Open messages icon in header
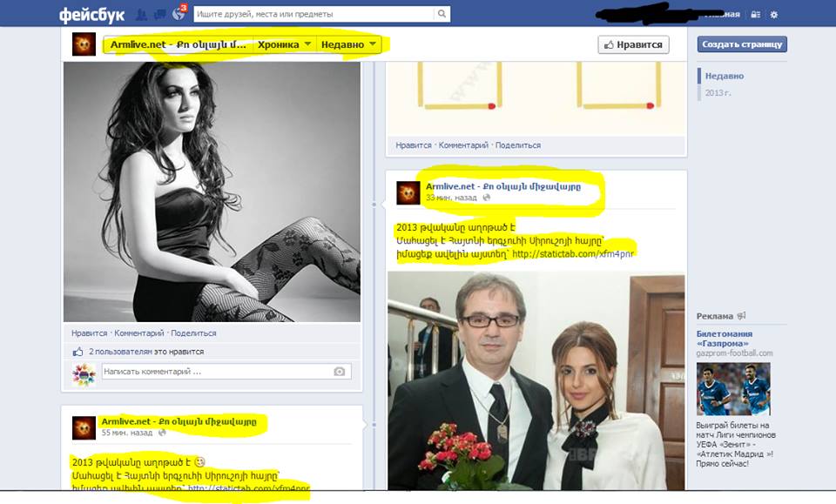This screenshot has width=836, height=504. point(159,14)
